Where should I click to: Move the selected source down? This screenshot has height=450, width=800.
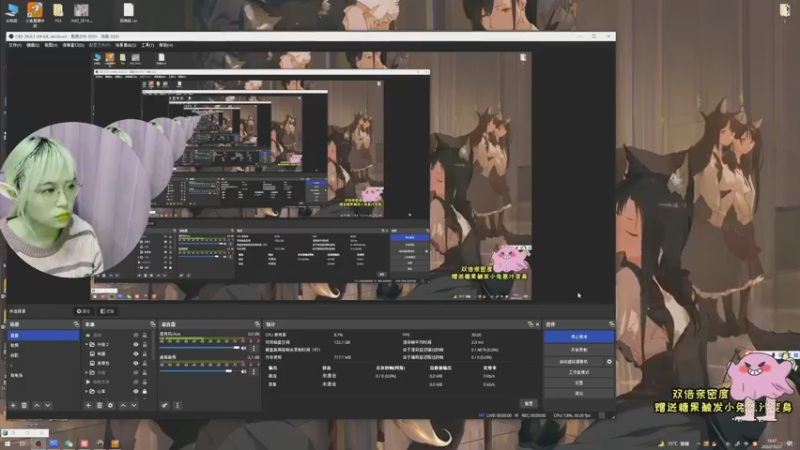click(x=134, y=405)
